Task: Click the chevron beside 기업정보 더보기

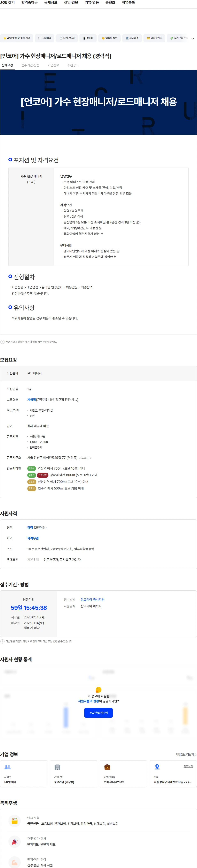Action: click(196, 755)
